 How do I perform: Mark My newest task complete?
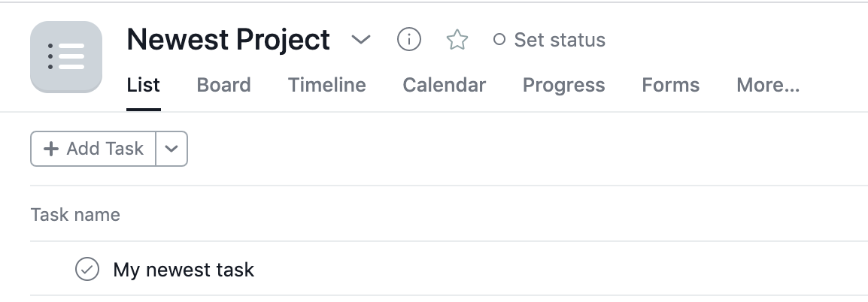tap(87, 269)
